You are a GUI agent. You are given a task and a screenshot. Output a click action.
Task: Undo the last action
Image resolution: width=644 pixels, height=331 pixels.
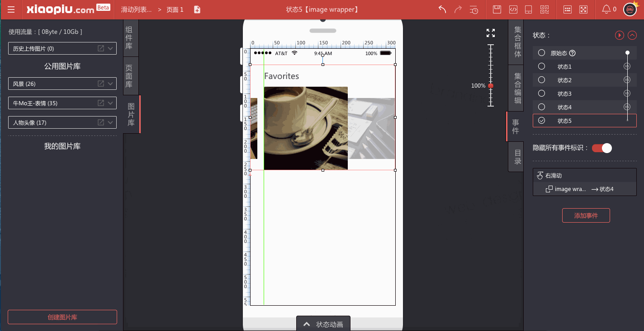tap(442, 9)
